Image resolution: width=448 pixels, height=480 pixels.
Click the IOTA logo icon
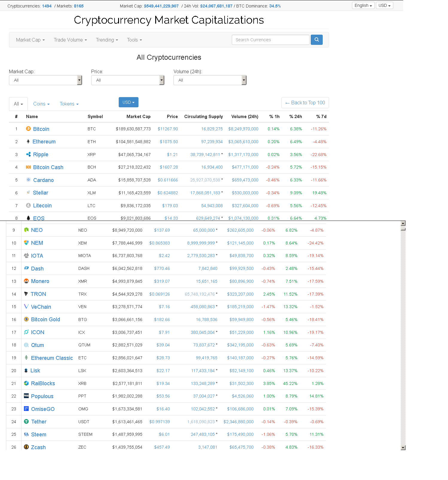pos(26,256)
